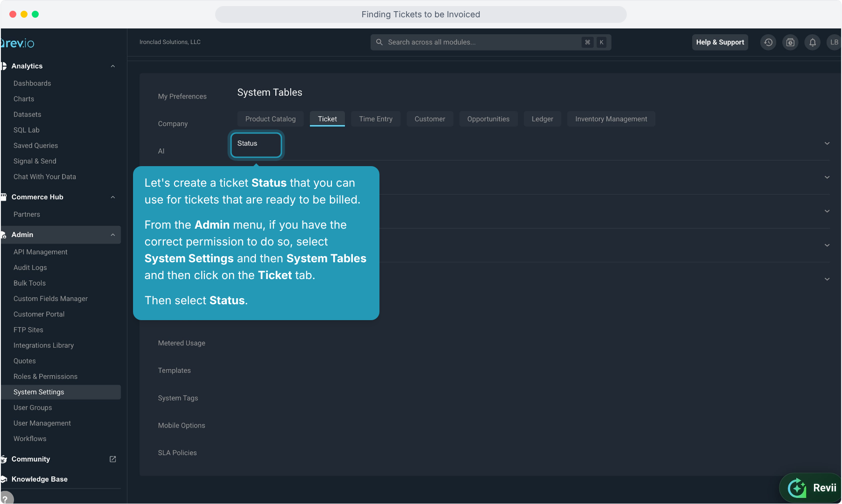842x504 pixels.
Task: Open the Revii assistant button
Action: (811, 488)
